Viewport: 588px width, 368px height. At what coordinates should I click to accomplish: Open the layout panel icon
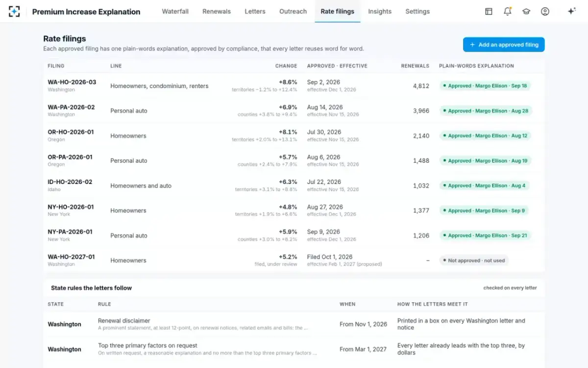pos(489,11)
